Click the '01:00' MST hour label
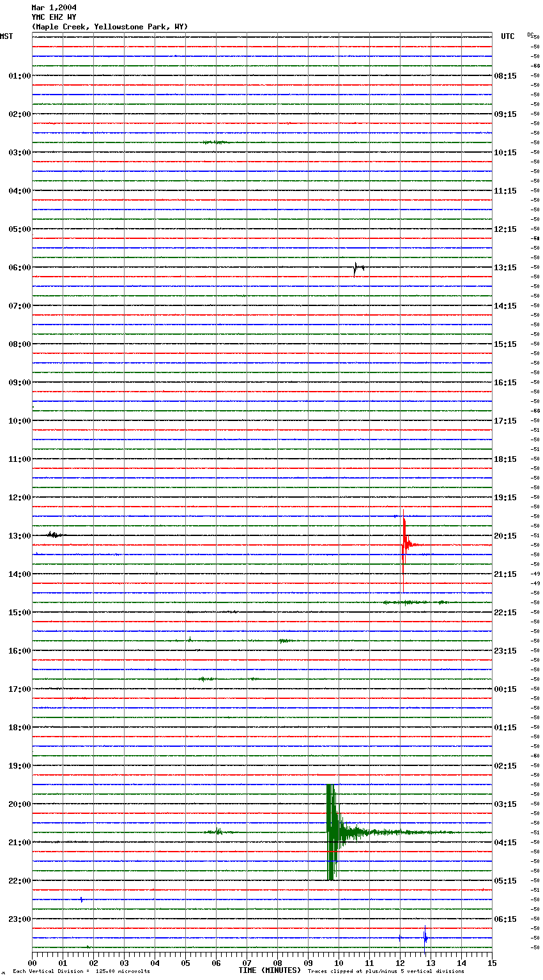The image size is (543, 980). click(x=20, y=76)
